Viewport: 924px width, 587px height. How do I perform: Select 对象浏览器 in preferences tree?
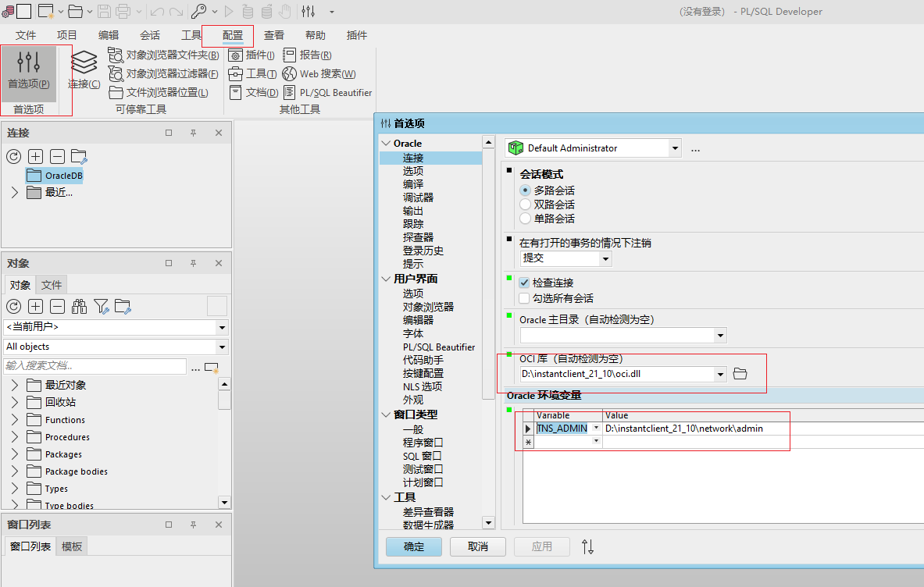(x=428, y=307)
